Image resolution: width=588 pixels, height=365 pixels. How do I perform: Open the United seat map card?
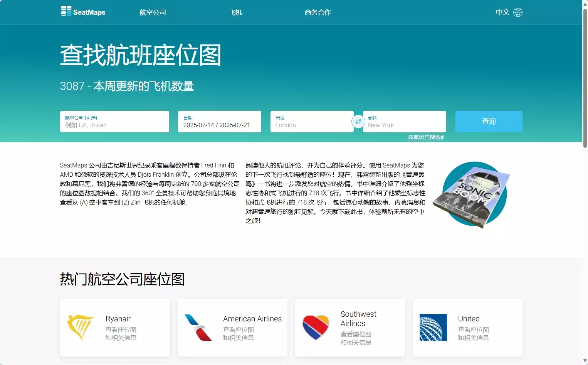(x=467, y=328)
